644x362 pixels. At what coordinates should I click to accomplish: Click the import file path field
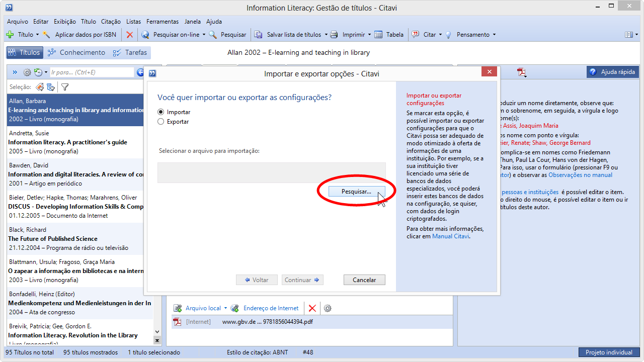272,172
